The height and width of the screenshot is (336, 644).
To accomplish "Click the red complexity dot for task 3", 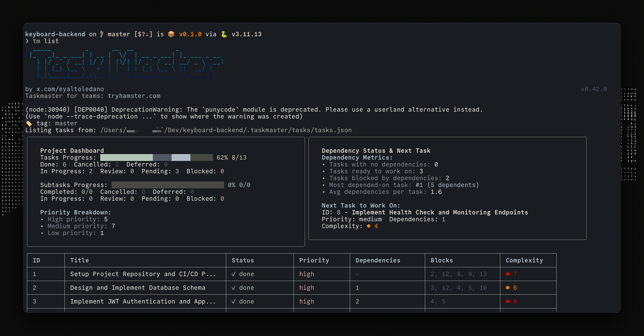I will 508,302.
